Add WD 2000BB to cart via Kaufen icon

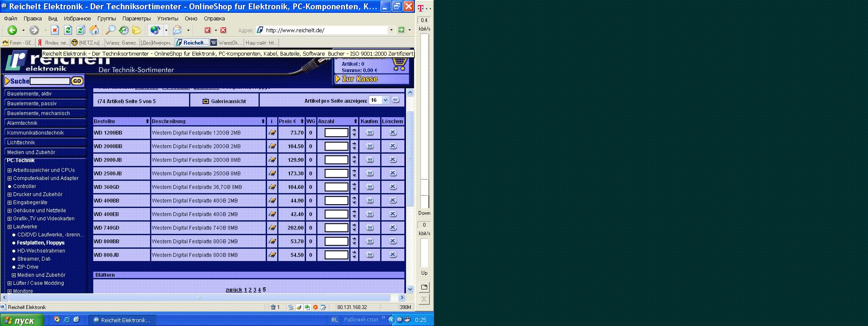point(370,146)
